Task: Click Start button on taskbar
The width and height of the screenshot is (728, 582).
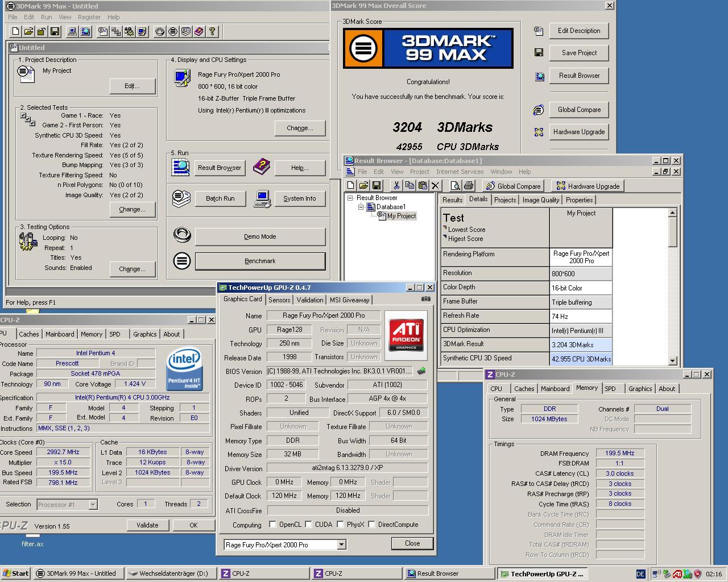Action: click(16, 573)
